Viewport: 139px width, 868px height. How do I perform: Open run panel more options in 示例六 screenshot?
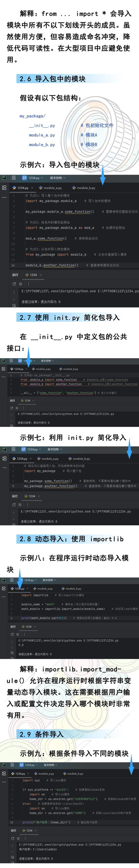click(28, 284)
